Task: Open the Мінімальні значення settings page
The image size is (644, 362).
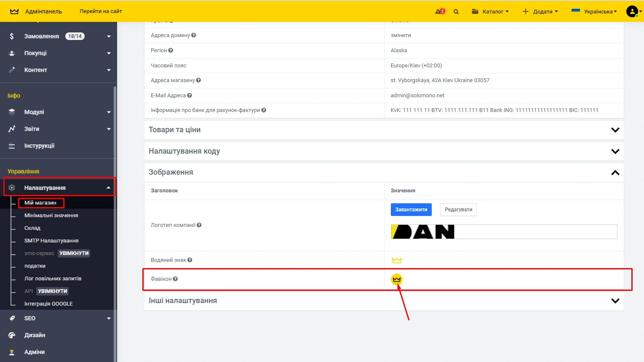Action: pos(51,216)
